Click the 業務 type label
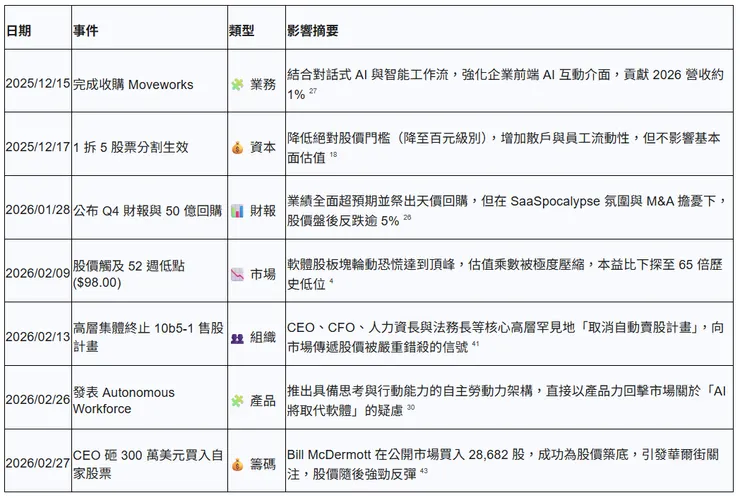This screenshot has height=498, width=740. (263, 84)
